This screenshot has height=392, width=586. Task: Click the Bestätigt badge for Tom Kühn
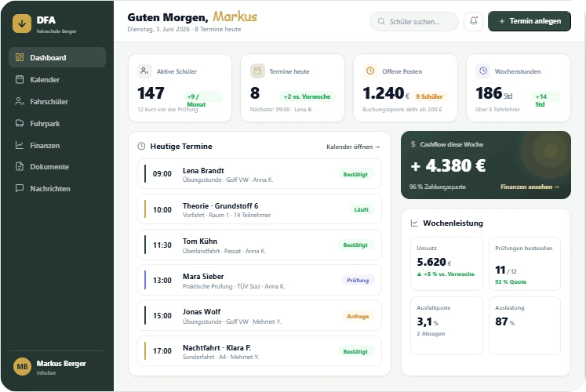(x=355, y=245)
